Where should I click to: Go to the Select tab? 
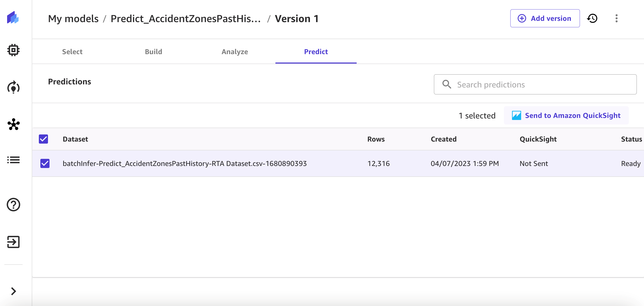coord(72,52)
